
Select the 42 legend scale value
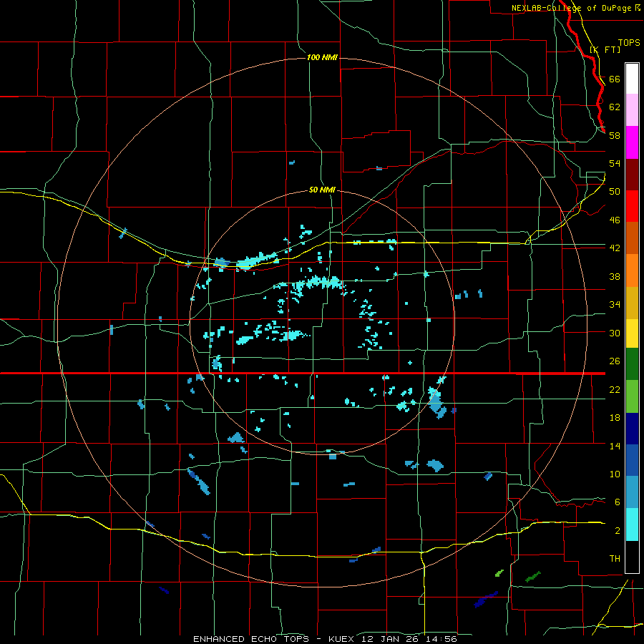tap(615, 248)
